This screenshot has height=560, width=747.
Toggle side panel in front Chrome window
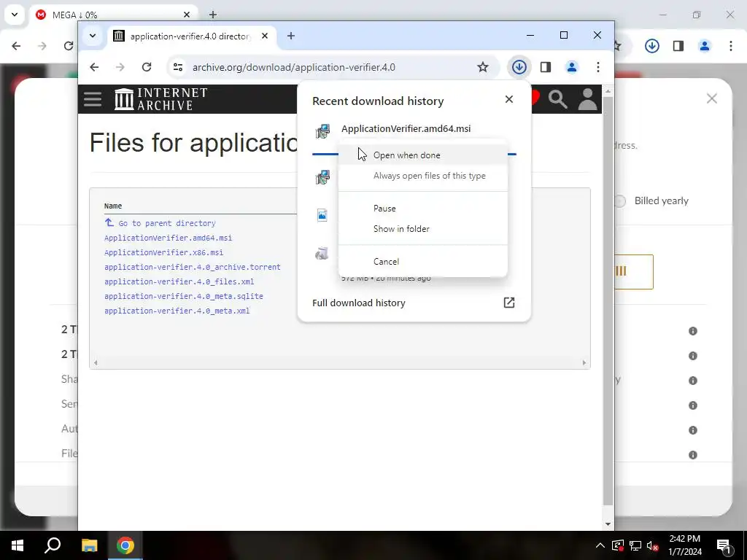[546, 67]
